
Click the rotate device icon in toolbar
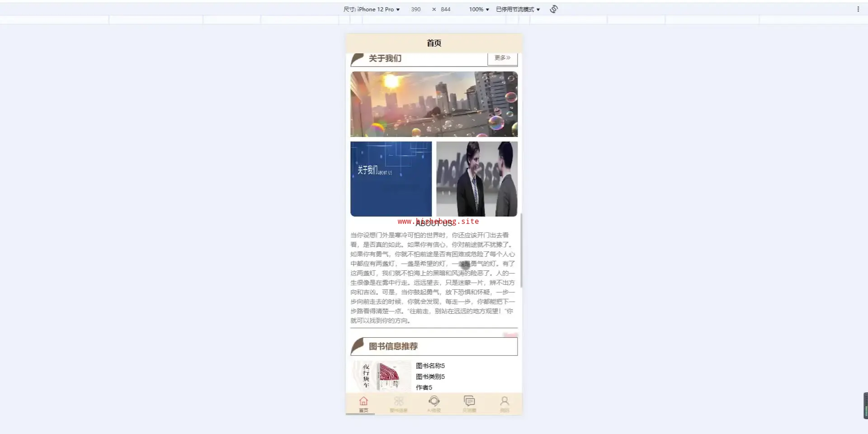tap(554, 9)
